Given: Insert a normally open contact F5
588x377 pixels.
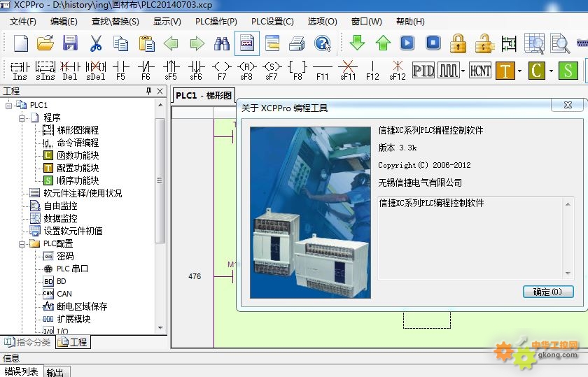Looking at the screenshot, I should click(x=120, y=71).
